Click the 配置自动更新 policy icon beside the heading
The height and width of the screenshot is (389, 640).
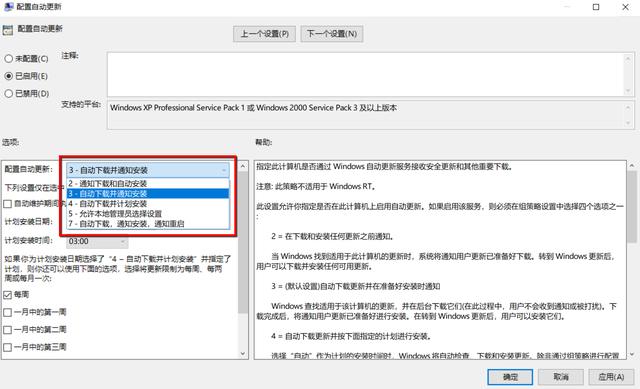point(8,29)
